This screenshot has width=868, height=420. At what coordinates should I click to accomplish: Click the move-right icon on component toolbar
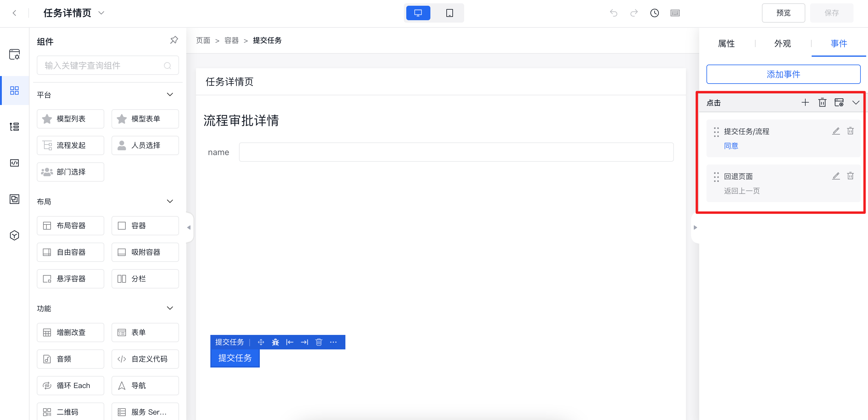[304, 342]
